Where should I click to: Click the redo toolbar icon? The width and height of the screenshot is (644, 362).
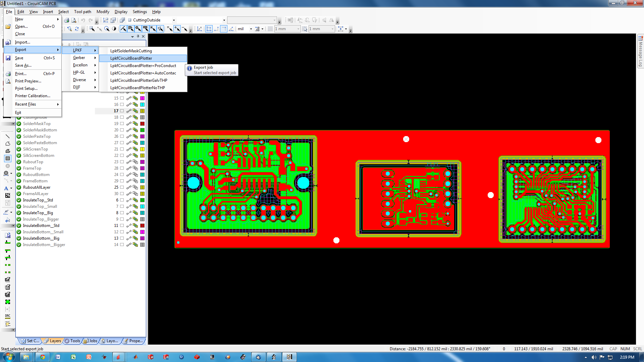tap(91, 20)
